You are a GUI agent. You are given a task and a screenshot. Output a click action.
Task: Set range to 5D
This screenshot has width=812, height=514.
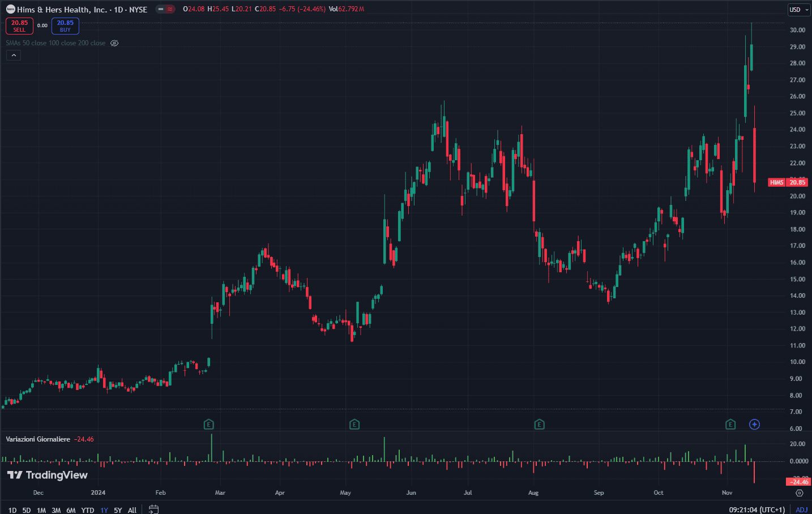[x=27, y=510]
